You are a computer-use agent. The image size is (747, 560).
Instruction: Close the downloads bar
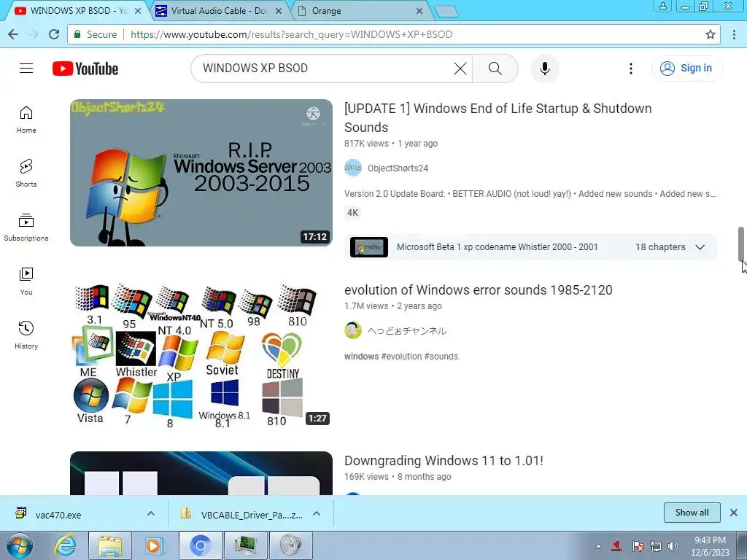734,513
